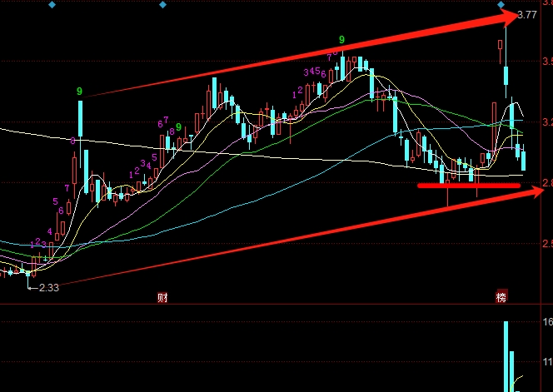
Task: Click the tallest cyan volume bar
Action: click(506, 356)
